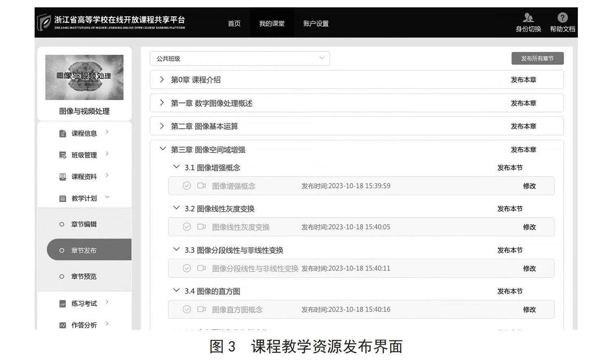Collapse section 3.4 图像的直方图 chevron
608x364 pixels.
176,290
